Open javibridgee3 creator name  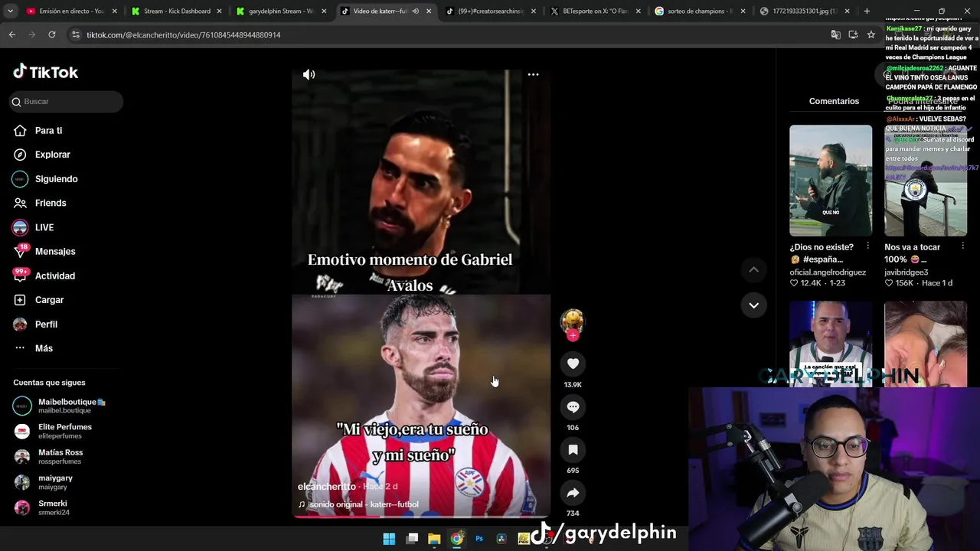pos(906,272)
